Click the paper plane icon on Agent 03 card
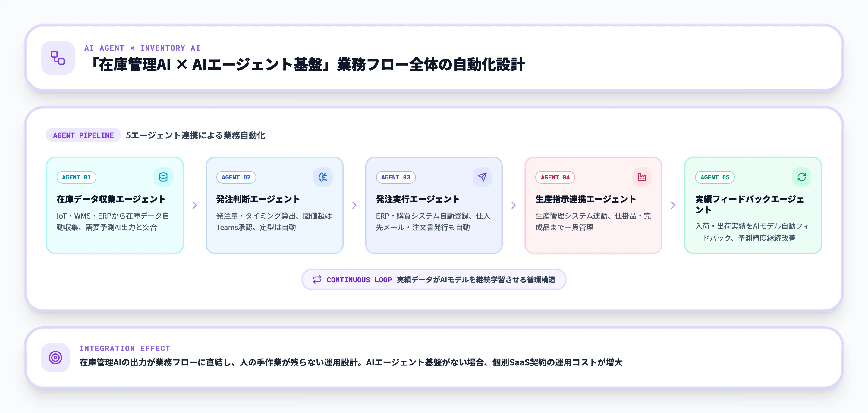This screenshot has width=868, height=413. click(482, 177)
